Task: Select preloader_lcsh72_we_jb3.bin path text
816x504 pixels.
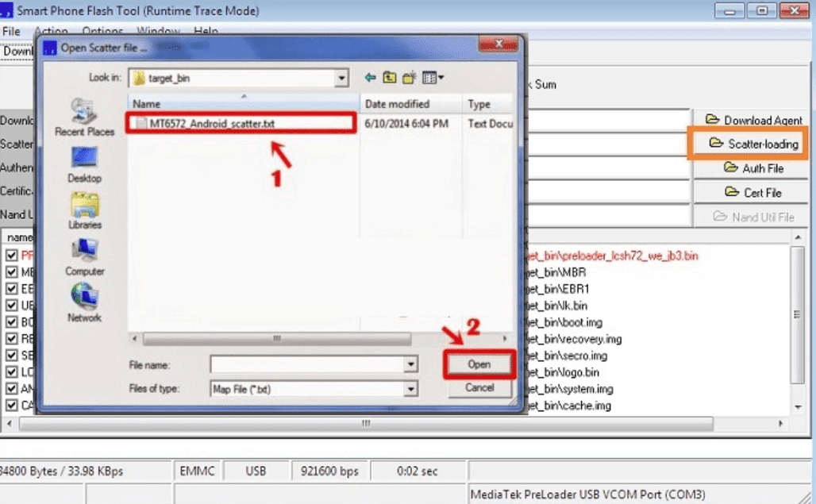Action: click(613, 256)
